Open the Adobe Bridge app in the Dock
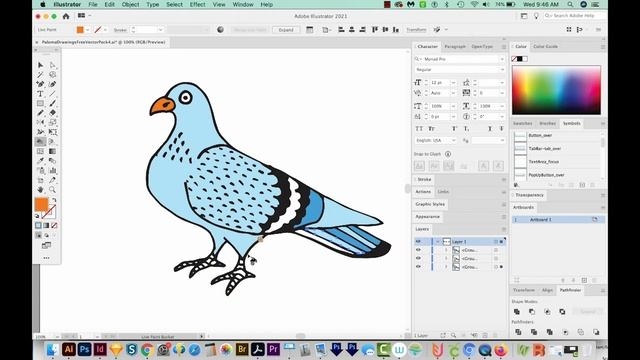Viewport: 640px width, 360px height. [x=242, y=349]
